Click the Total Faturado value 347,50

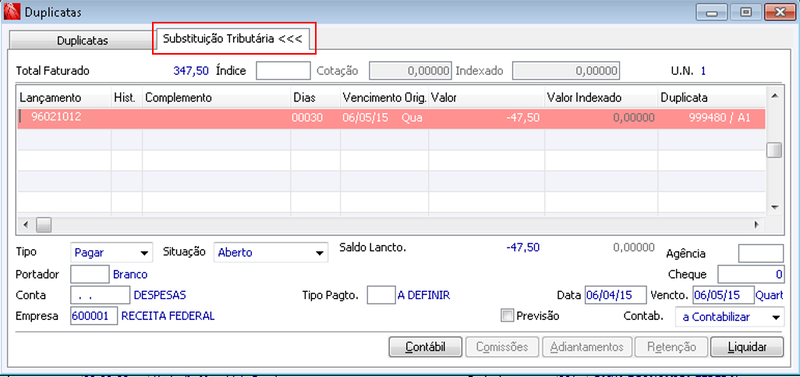(191, 70)
